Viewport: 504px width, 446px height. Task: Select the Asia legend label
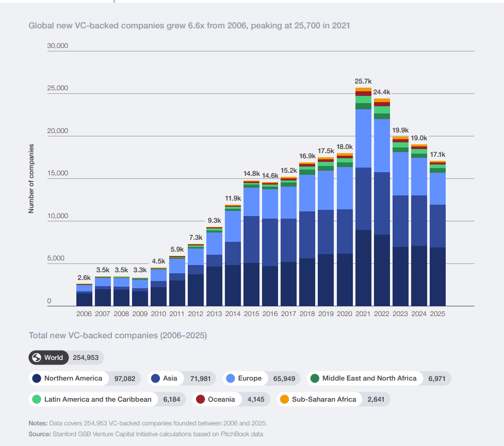pyautogui.click(x=170, y=378)
